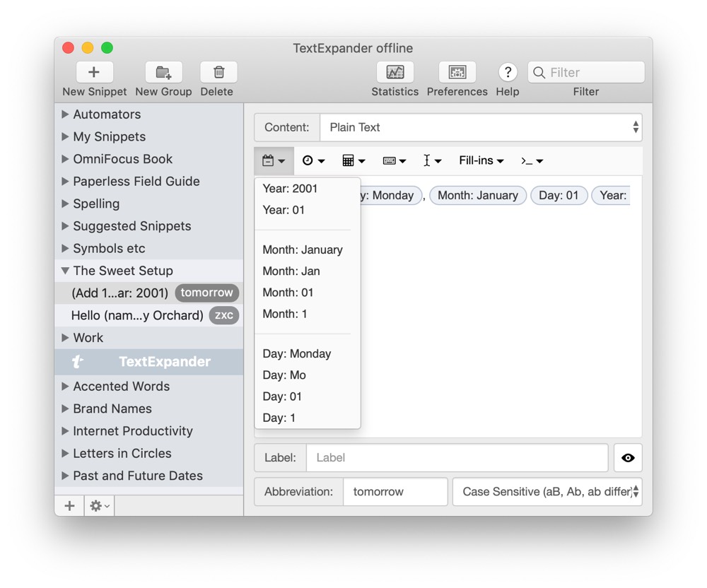Expand the Brand Names group
The width and height of the screenshot is (707, 588).
65,408
